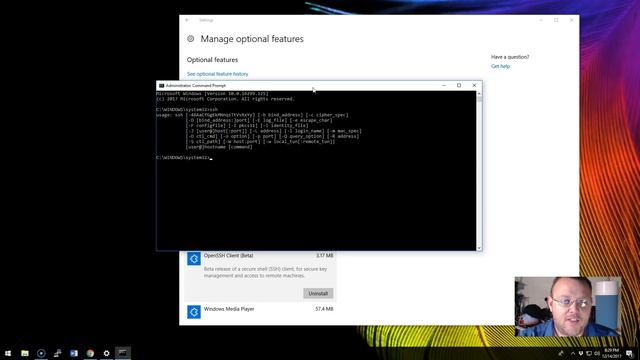Click the OpenSSH Client feature icon
This screenshot has height=360, width=640.
click(x=194, y=258)
